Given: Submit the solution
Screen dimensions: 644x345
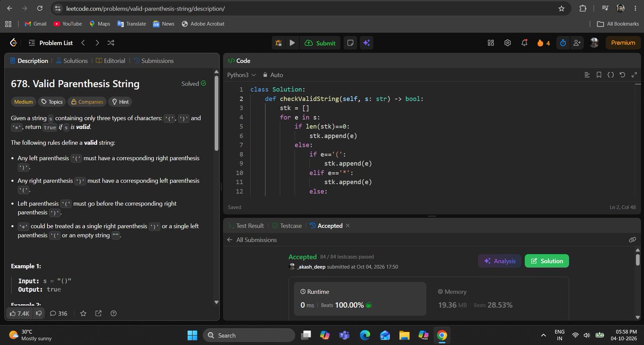Looking at the screenshot, I should (x=320, y=43).
